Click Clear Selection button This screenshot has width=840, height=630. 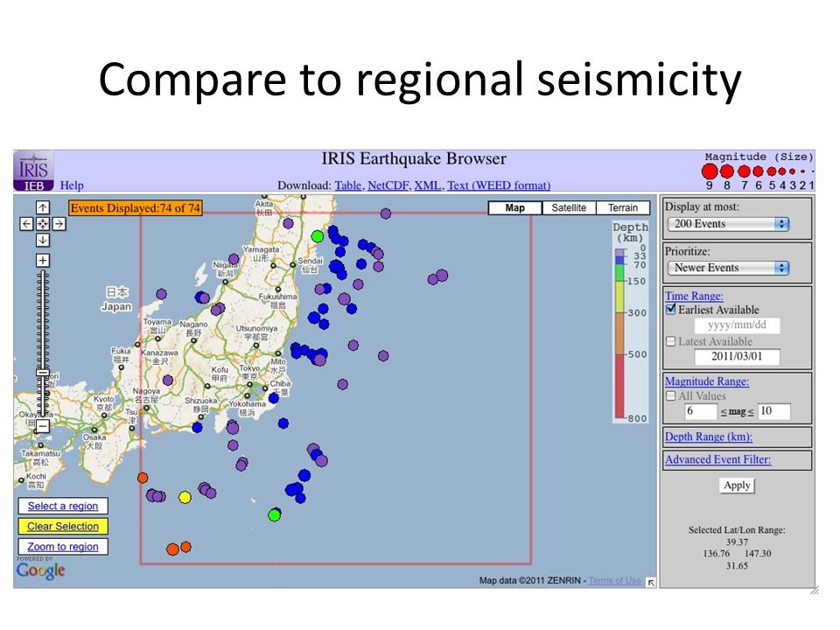[63, 527]
